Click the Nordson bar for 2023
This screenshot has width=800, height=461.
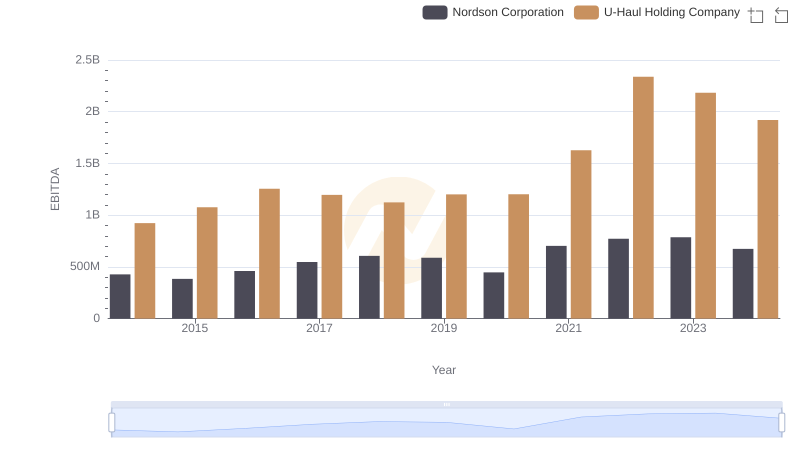(x=681, y=277)
